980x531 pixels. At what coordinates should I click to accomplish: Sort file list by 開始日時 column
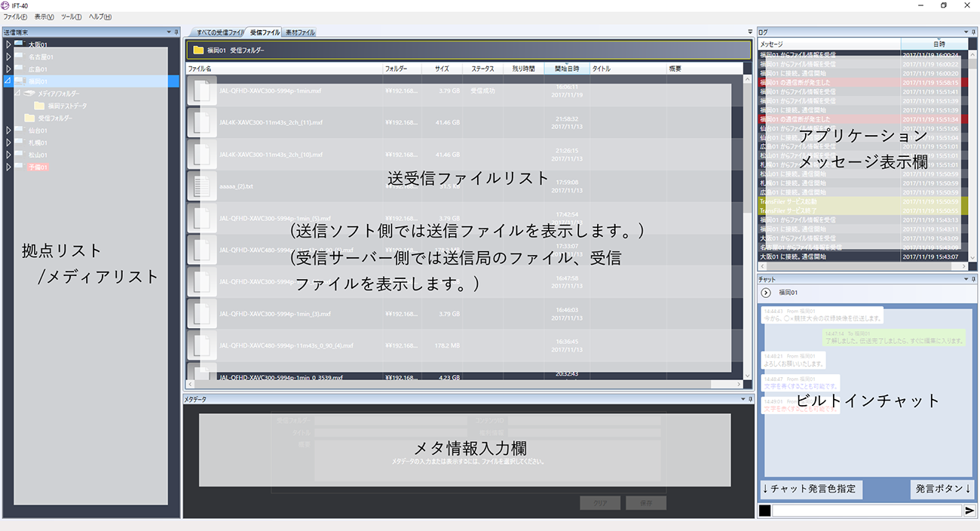pos(566,69)
